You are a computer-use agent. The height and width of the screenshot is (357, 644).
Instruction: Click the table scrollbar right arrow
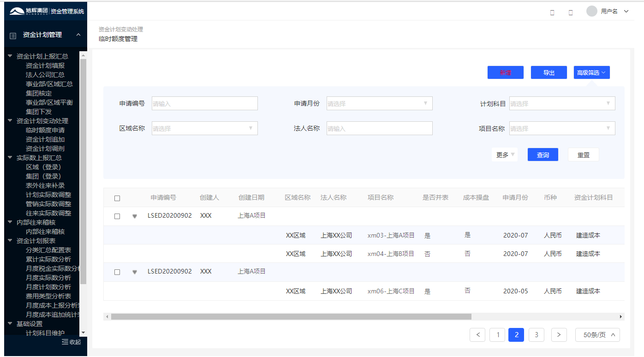tap(621, 317)
